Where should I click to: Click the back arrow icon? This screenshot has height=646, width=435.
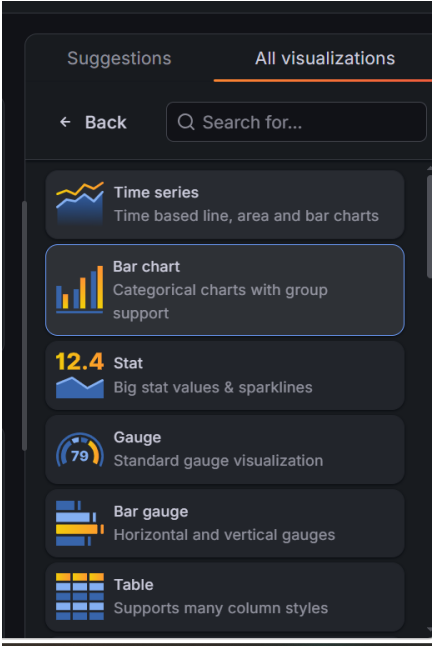click(x=65, y=122)
